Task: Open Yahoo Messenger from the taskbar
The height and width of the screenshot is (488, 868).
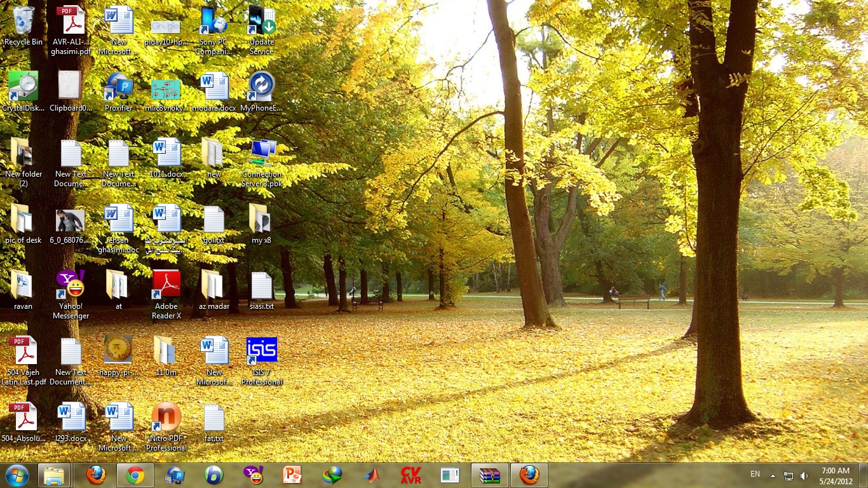Action: click(254, 475)
